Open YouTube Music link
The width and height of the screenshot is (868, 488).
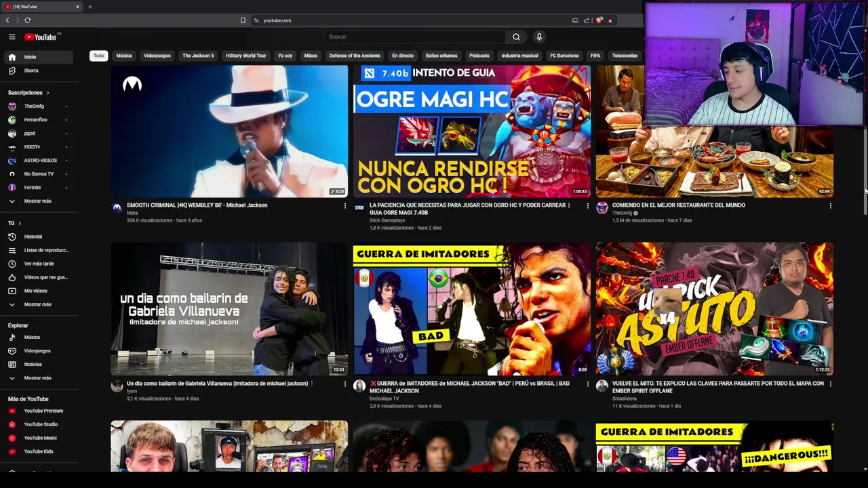coord(39,438)
